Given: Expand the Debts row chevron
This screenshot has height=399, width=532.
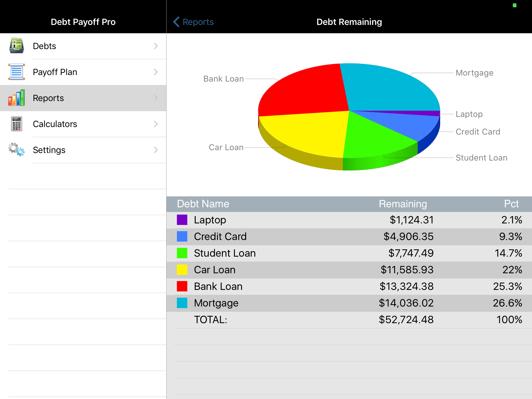Looking at the screenshot, I should coord(156,46).
